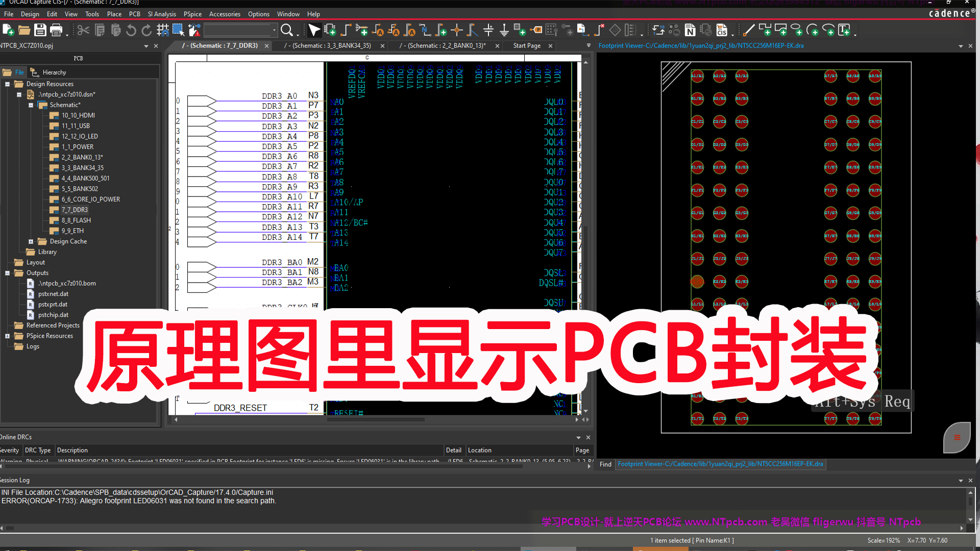Viewport: 980px width, 551px height.
Task: Select the 7_7_DDR3 schematic page
Action: click(x=75, y=210)
